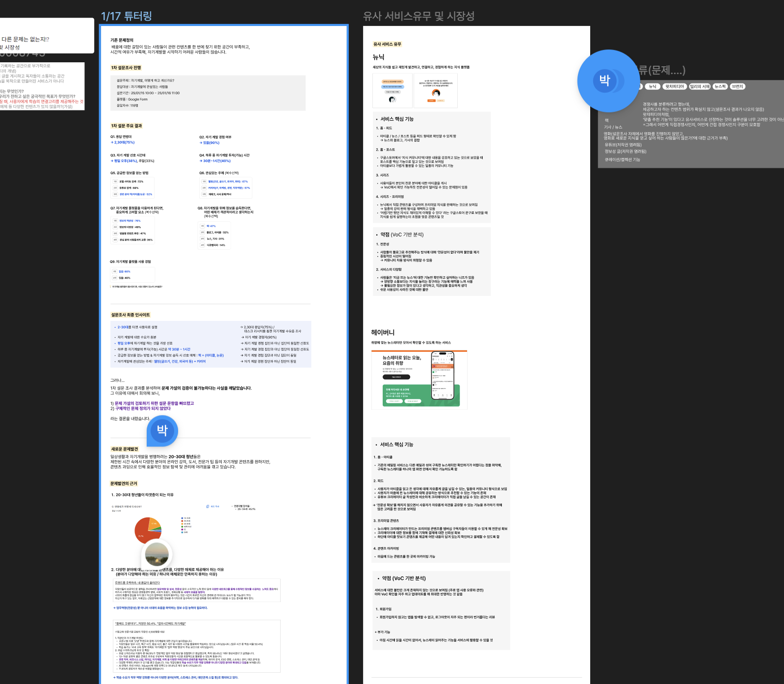This screenshot has height=684, width=784.
Task: Select the '서비스 핵심 기능' heading under 헤이버니
Action: coord(396,445)
